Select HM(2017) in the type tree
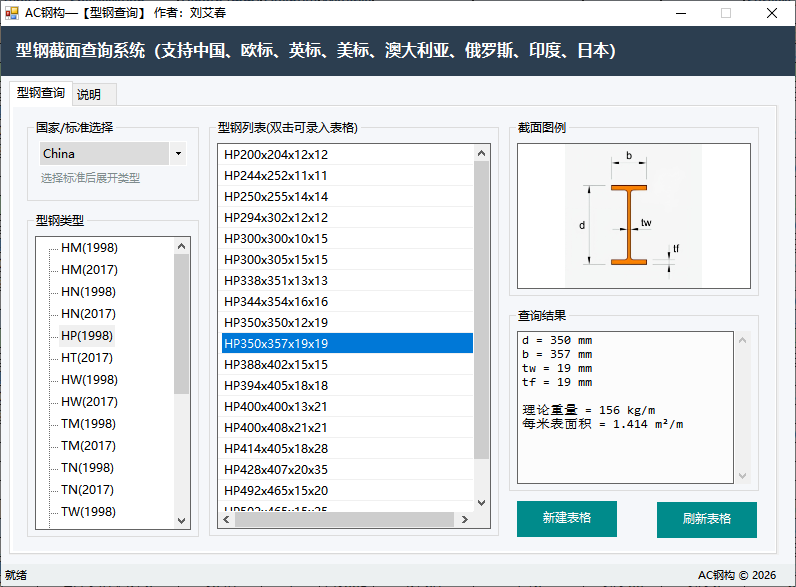The height and width of the screenshot is (587, 796). (x=89, y=270)
